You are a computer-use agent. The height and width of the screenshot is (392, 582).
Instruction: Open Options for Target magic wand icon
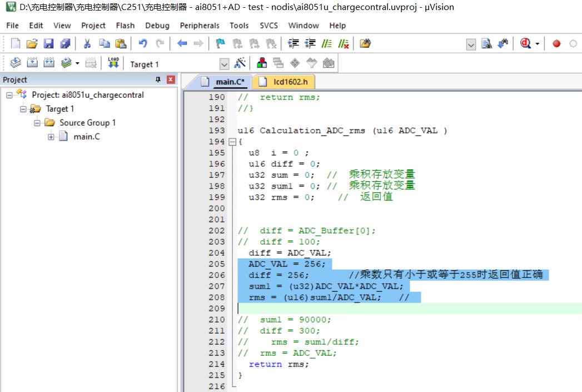(240, 63)
